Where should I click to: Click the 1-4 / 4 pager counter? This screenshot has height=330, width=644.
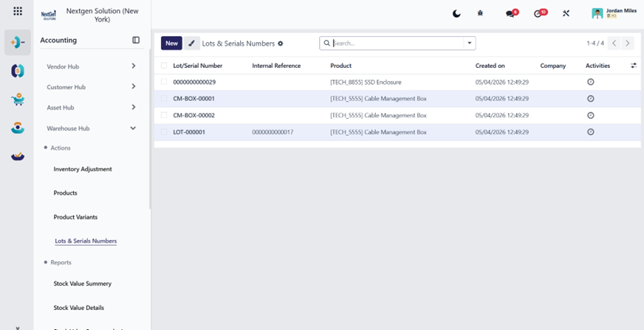coord(595,43)
